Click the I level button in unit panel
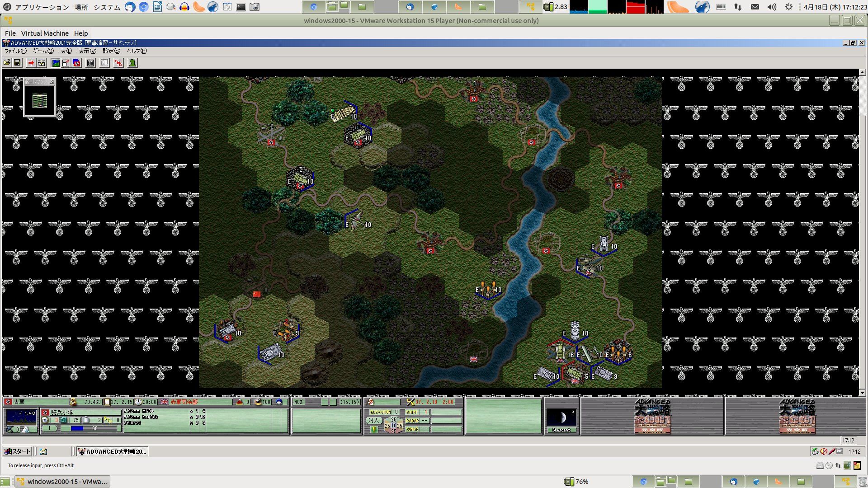Screen dimensions: 868x488 pyautogui.click(x=49, y=428)
